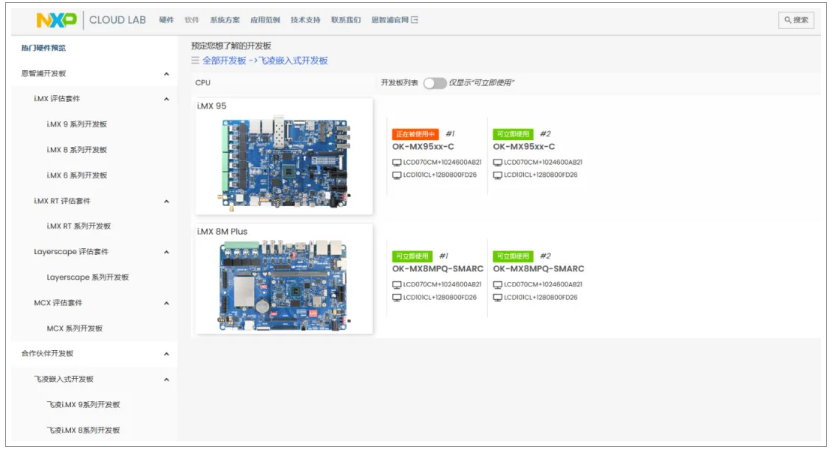Click the monitor icon of LCD070CM under OK-MX95xx-C #1
Viewport: 832px width, 452px height.
[x=396, y=162]
